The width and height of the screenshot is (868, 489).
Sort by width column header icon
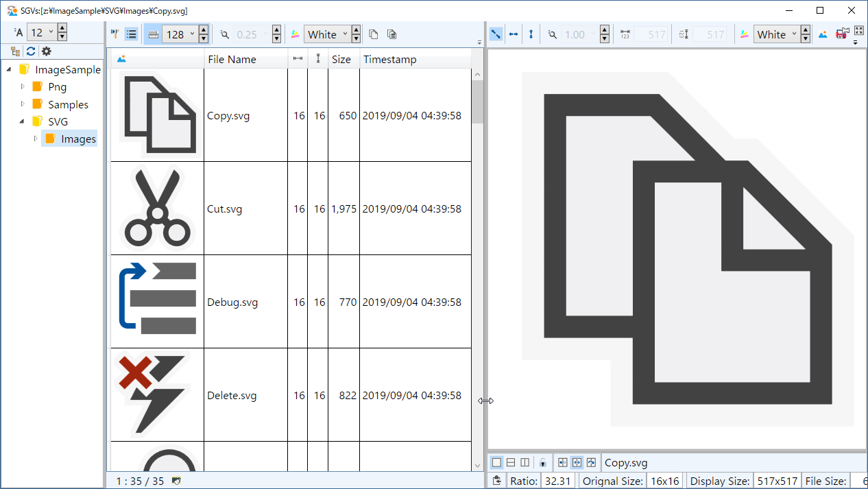[298, 59]
